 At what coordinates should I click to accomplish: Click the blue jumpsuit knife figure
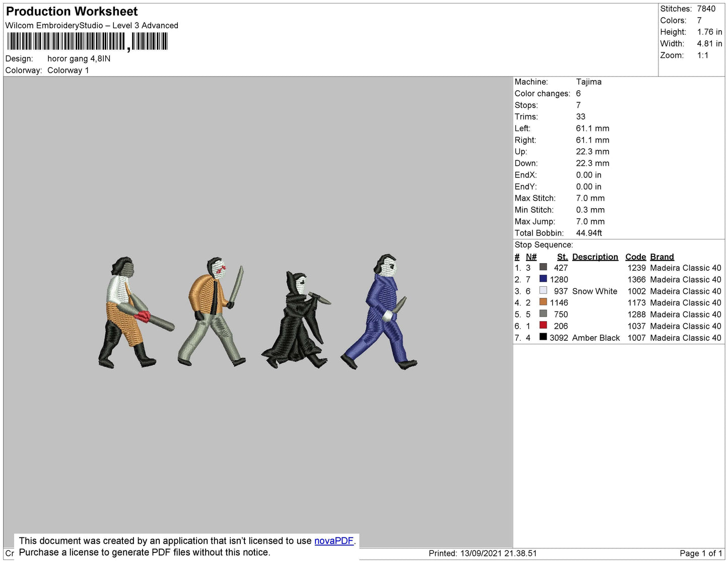click(x=379, y=312)
